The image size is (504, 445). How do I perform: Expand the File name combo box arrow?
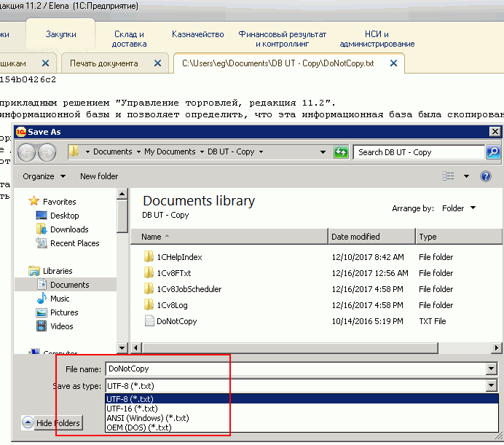pos(491,369)
